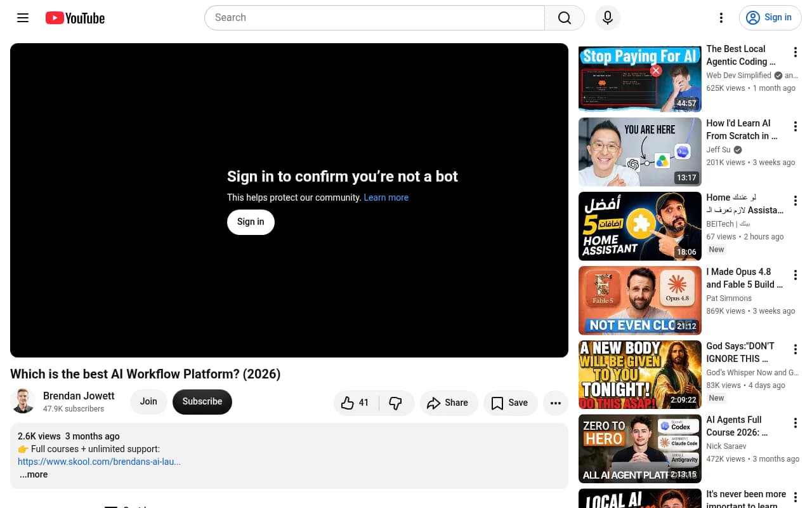Click the magnifier search button

pyautogui.click(x=565, y=18)
